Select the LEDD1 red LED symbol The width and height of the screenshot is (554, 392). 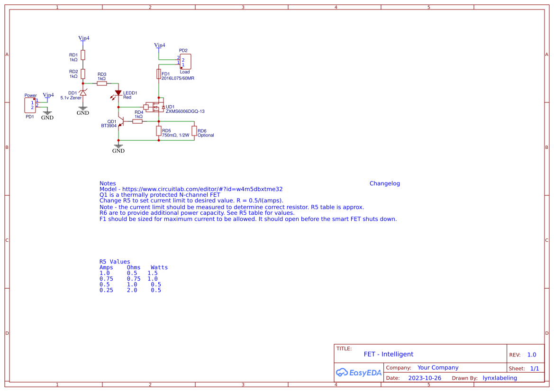click(x=118, y=92)
